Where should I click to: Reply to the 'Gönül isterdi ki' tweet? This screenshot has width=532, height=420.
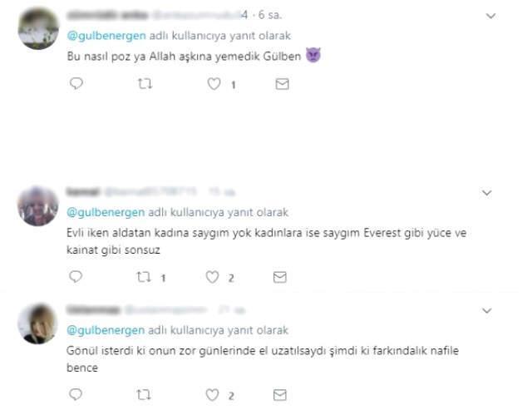click(76, 394)
